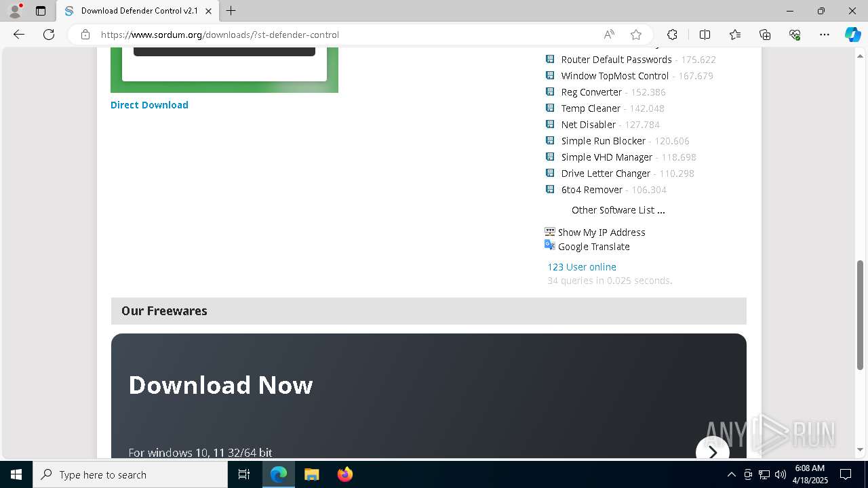Click the taskbar search box
Screen dimensions: 868x488
(130, 474)
